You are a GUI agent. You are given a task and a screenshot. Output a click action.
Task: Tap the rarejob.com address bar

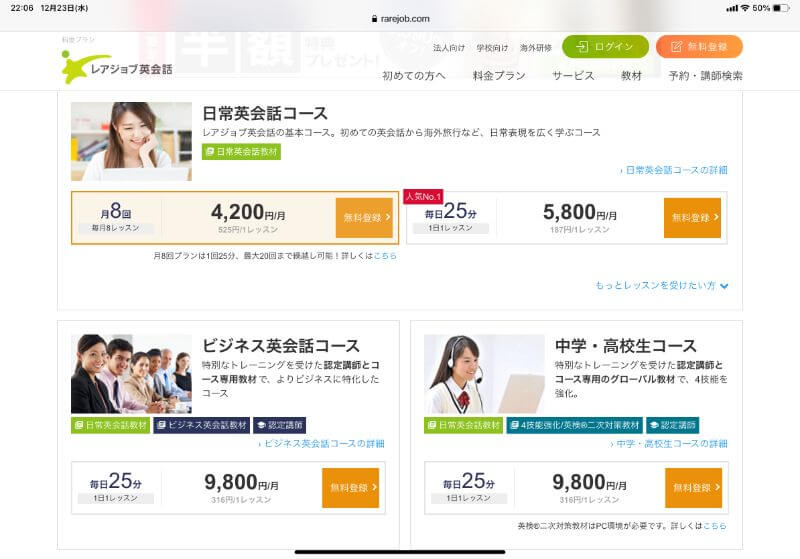tap(401, 19)
